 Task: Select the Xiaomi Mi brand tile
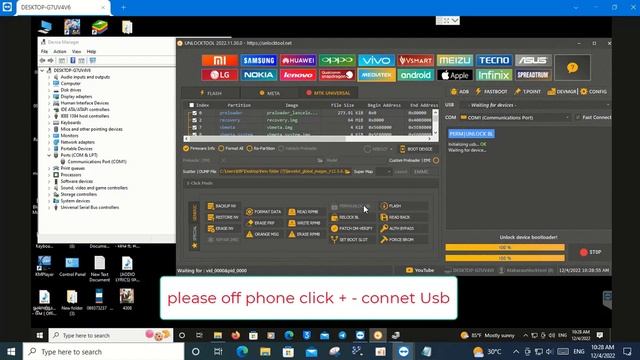[x=220, y=60]
